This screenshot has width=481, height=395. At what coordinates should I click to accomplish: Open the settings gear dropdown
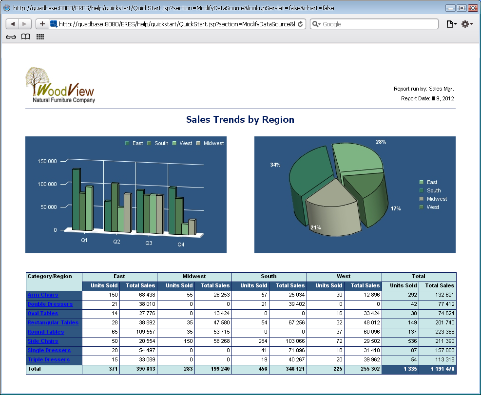pos(467,24)
